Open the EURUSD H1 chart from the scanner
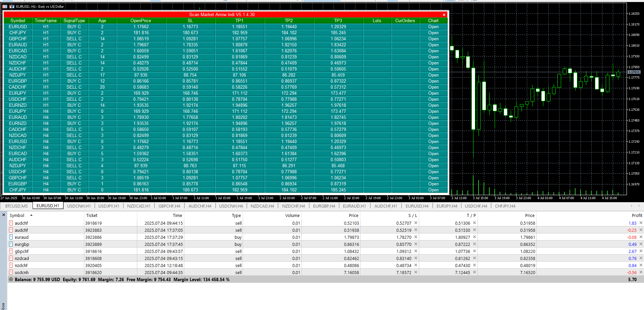 (x=433, y=27)
